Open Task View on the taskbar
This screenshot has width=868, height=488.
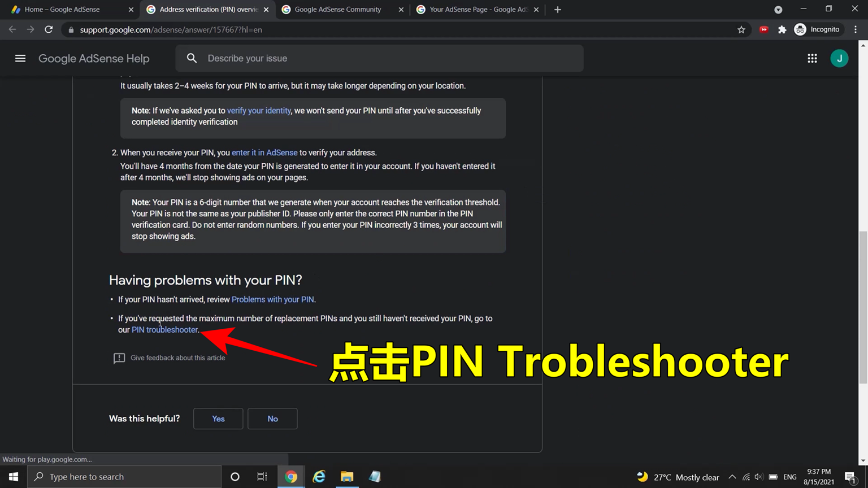click(262, 477)
